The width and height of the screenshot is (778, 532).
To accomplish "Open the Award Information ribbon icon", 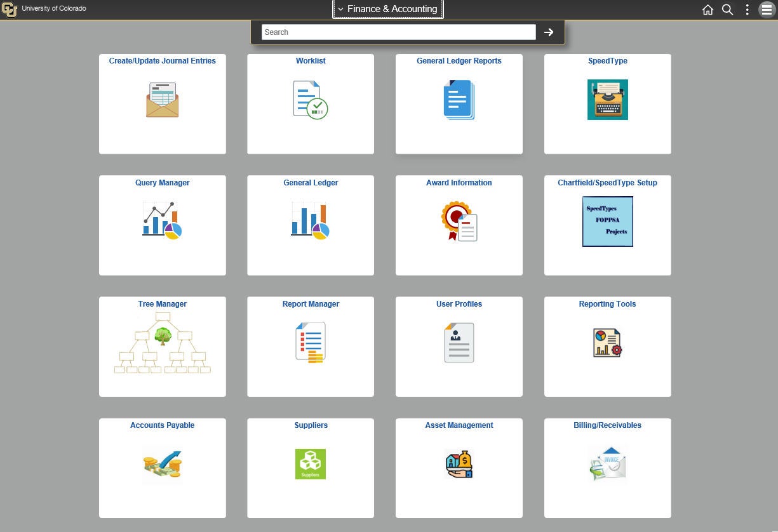I will [x=459, y=221].
